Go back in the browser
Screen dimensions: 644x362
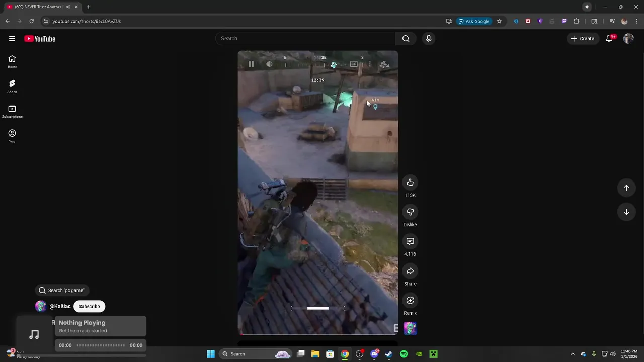7,21
